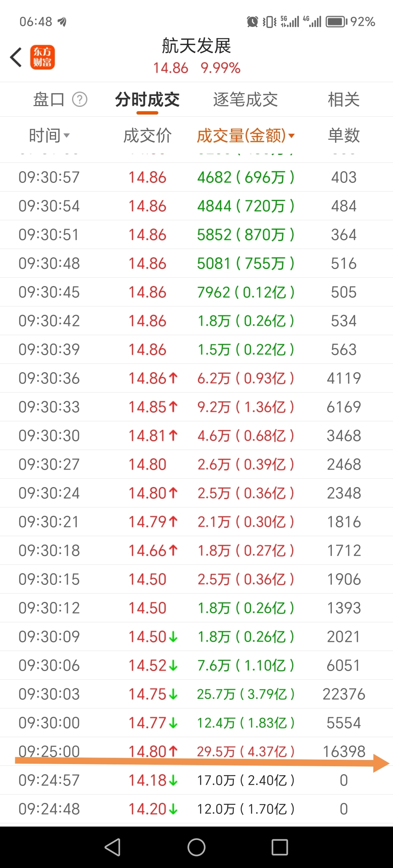Tap the alarm clock status icon

coord(252,22)
